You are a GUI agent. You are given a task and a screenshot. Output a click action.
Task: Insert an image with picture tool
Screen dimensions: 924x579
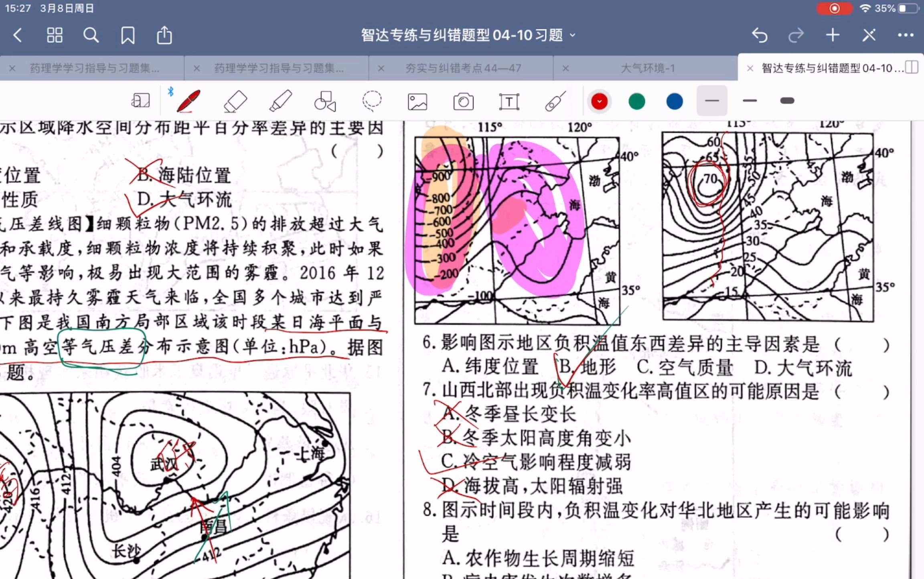pos(417,101)
